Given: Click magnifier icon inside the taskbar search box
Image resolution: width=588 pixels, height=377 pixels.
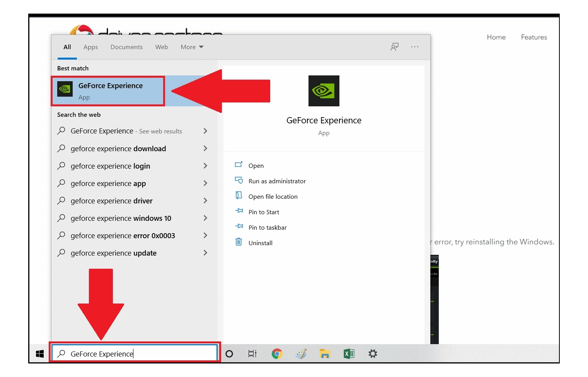Looking at the screenshot, I should pyautogui.click(x=61, y=353).
